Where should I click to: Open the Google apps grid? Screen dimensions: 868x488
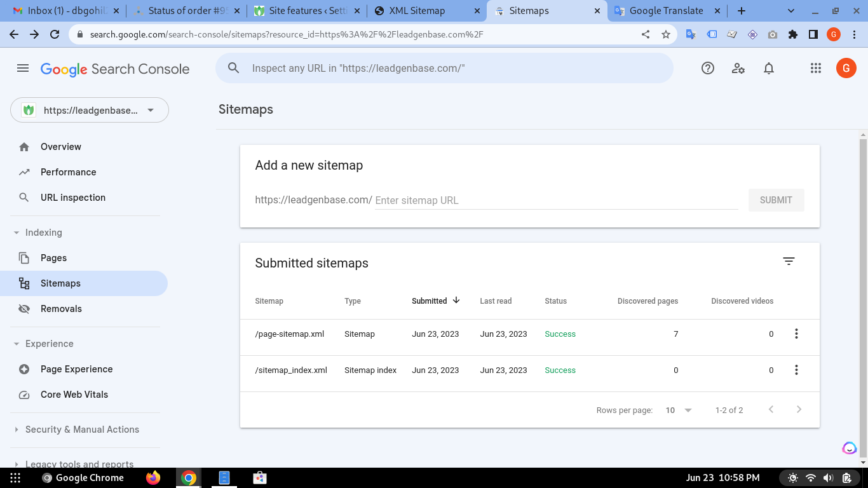click(x=816, y=69)
